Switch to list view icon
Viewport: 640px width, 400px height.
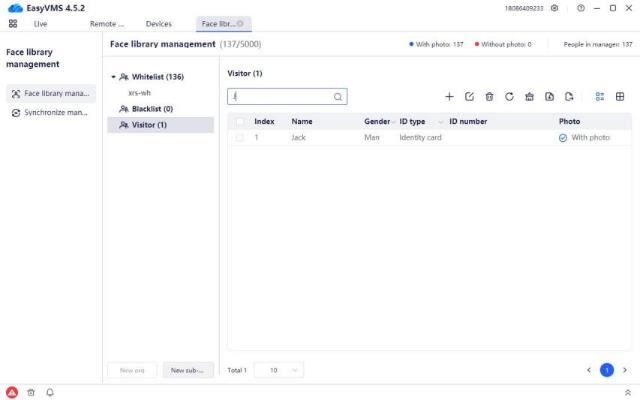click(x=600, y=97)
